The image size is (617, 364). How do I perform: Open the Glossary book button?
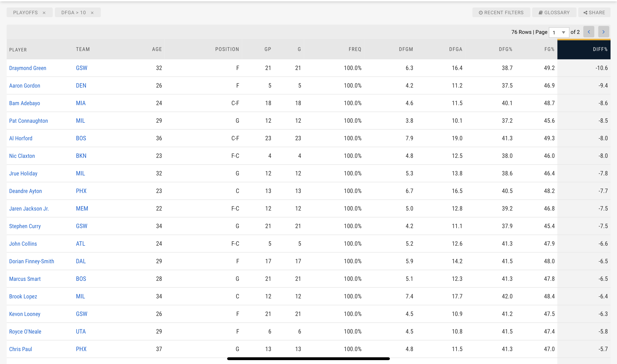(554, 12)
